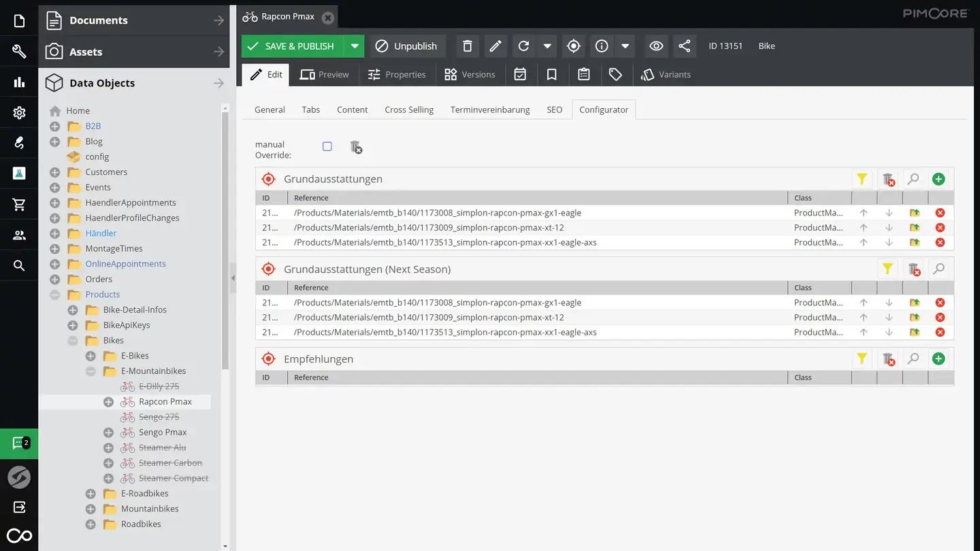Sort by the Reference column in Empfehlungen

point(537,378)
